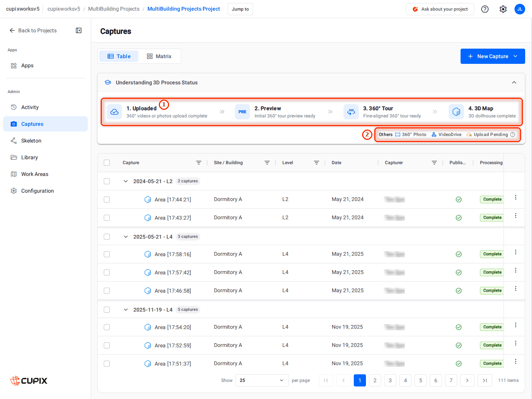Switch to the Matrix view tab

point(159,56)
